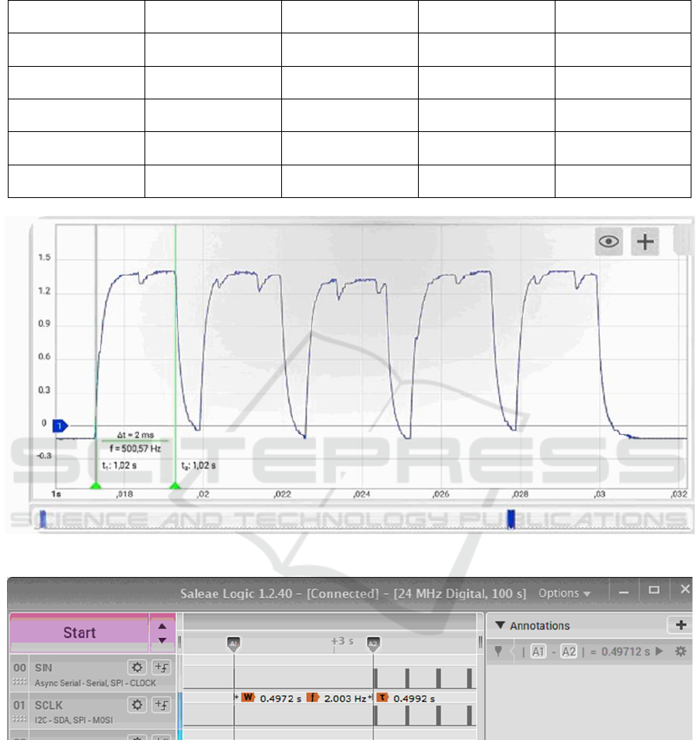Viewport: 700px width, 740px height.
Task: Click the right blue handle on overview scrollbar
Action: [510, 519]
